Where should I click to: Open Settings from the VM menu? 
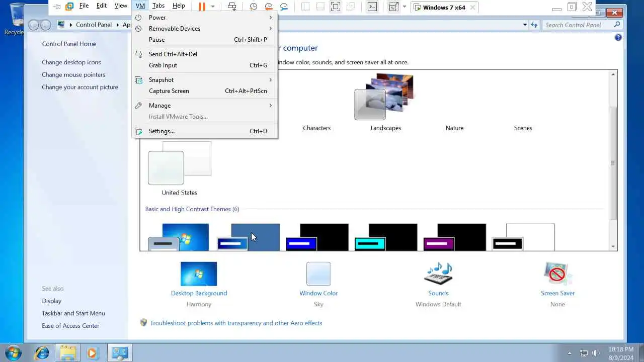[204, 131]
